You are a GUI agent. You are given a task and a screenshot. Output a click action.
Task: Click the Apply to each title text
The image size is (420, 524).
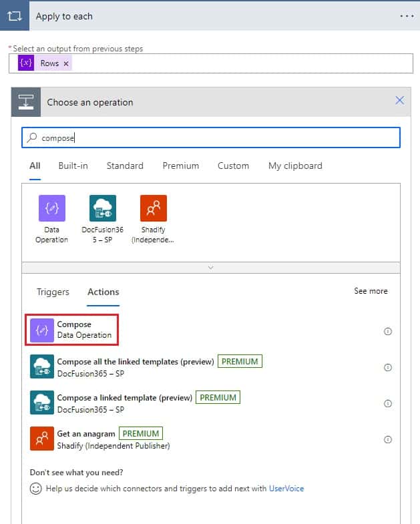[x=64, y=17]
